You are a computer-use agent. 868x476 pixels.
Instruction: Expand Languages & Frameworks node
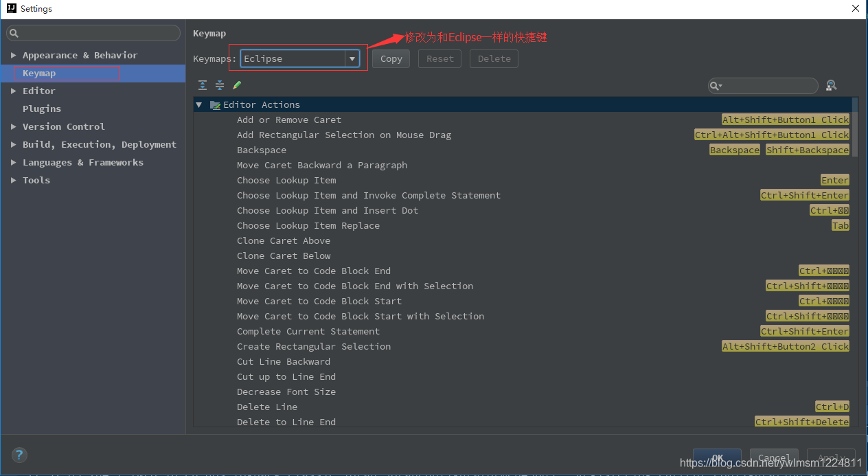point(14,162)
